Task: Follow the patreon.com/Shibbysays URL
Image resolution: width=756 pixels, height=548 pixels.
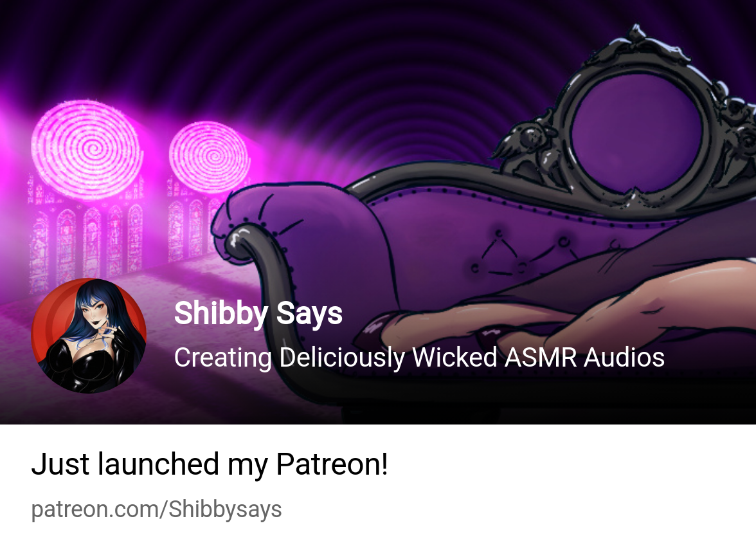Action: [156, 509]
